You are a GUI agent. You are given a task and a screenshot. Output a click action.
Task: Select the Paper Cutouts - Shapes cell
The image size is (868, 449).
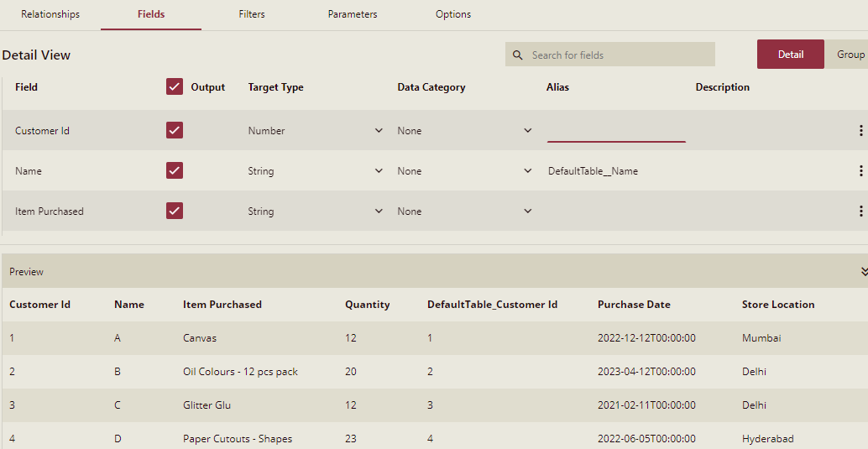pos(238,438)
